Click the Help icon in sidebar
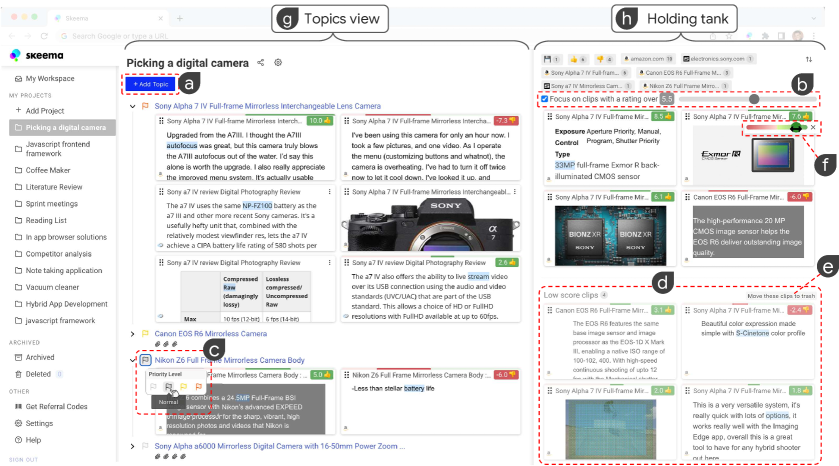 (18, 440)
